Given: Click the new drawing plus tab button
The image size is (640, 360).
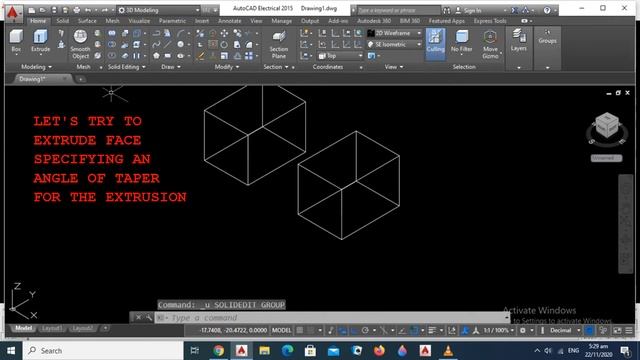Looking at the screenshot, I should (x=81, y=79).
